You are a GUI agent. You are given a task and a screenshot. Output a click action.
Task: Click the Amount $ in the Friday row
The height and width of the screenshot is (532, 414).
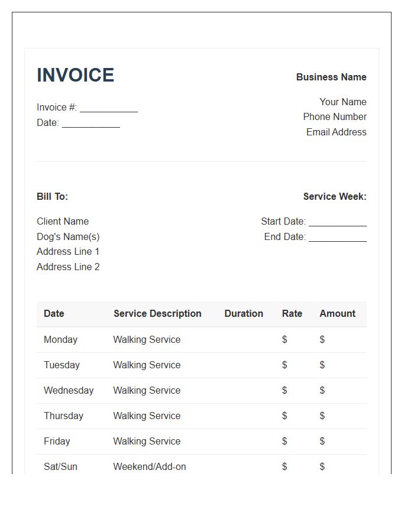point(322,442)
